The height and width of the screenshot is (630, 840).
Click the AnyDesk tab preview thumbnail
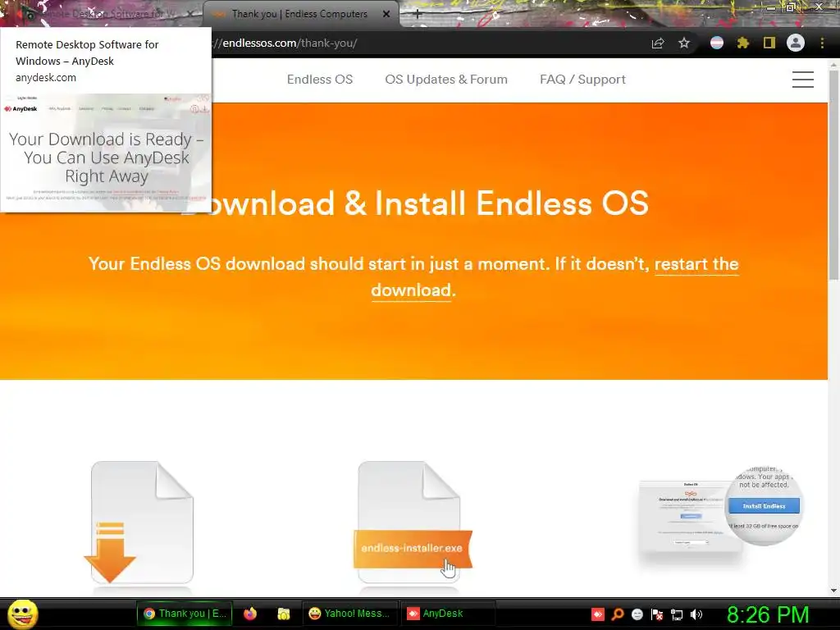[106, 152]
